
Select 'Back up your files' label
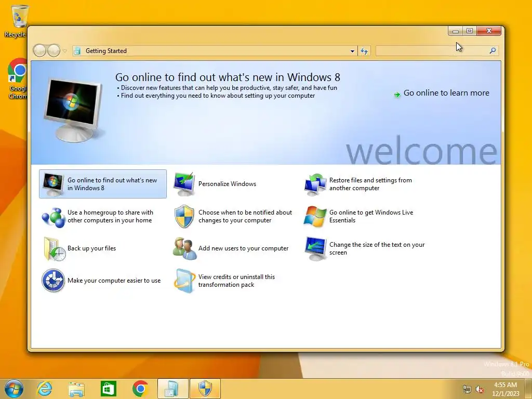pos(91,248)
